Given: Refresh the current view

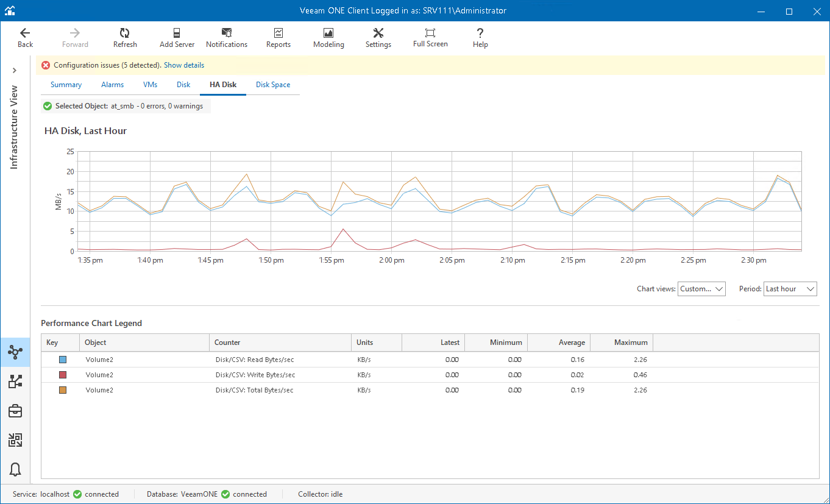Looking at the screenshot, I should (x=125, y=38).
